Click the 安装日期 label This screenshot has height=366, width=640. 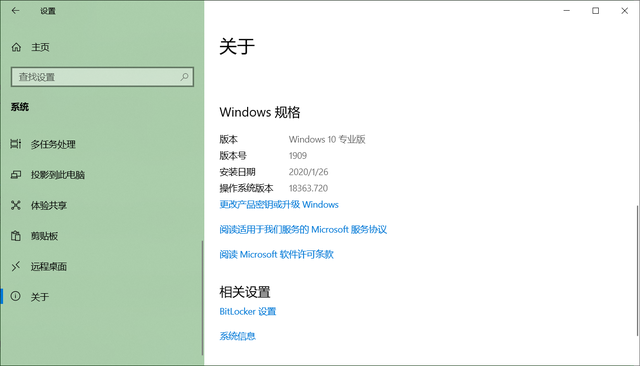[237, 172]
